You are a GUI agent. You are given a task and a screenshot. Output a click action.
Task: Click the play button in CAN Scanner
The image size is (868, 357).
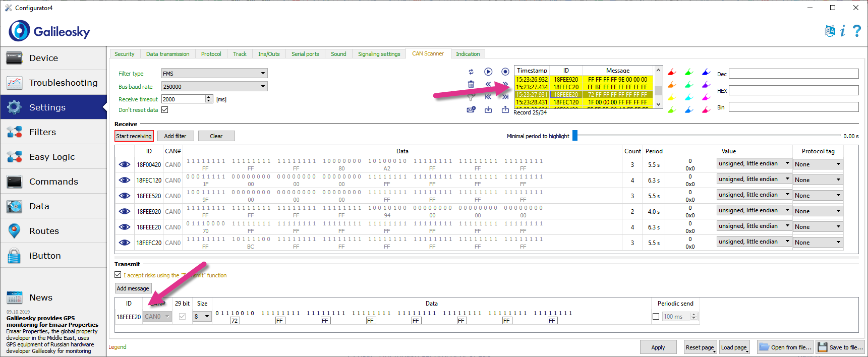pos(488,72)
